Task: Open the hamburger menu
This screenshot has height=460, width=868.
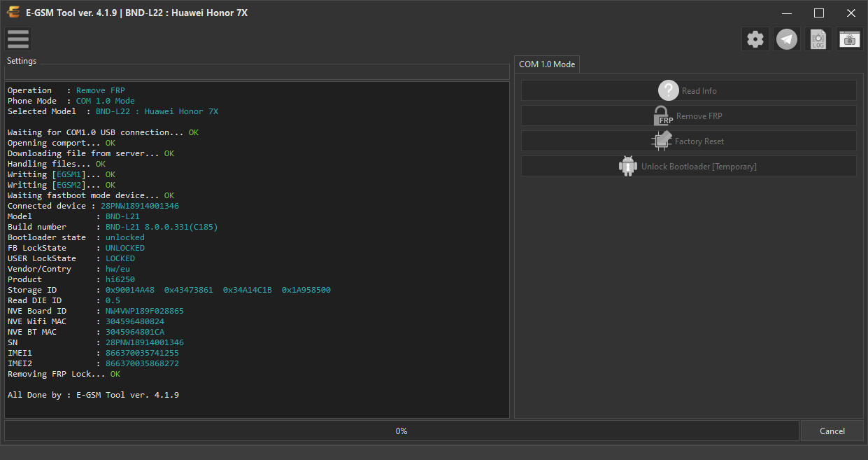Action: [18, 39]
